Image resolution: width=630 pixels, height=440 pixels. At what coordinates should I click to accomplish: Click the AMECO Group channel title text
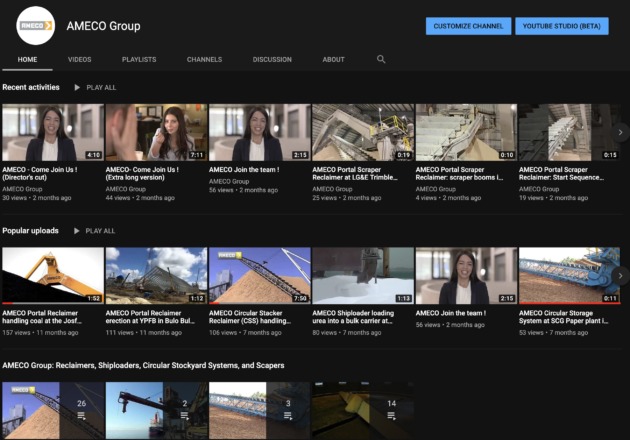[x=104, y=26]
